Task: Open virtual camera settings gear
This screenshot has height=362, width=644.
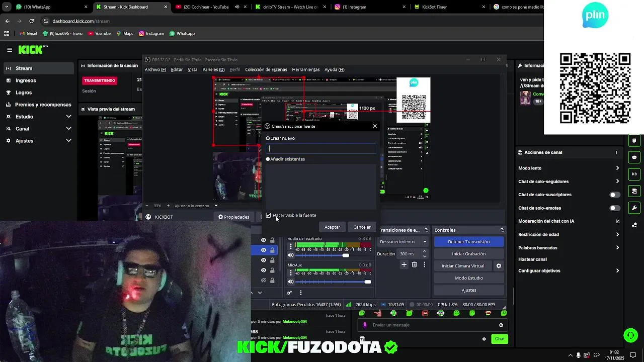Action: tap(499, 266)
